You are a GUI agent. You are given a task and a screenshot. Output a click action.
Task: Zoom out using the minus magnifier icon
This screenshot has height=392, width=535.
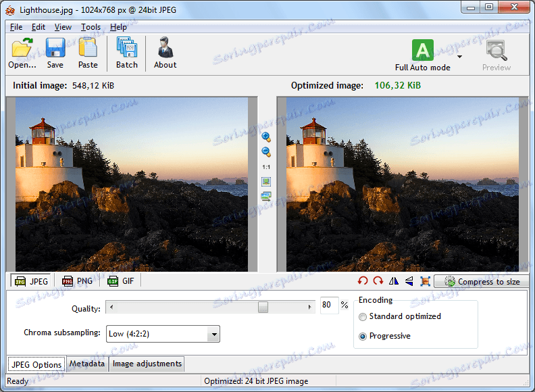(x=266, y=151)
